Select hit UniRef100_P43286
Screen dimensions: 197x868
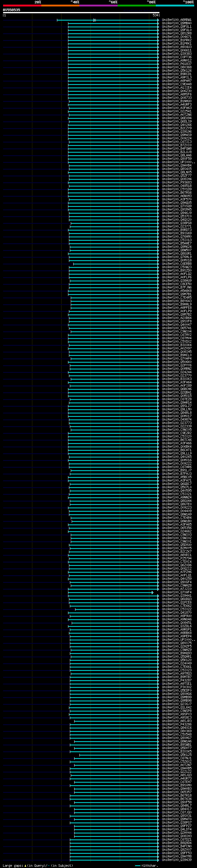tap(176, 725)
